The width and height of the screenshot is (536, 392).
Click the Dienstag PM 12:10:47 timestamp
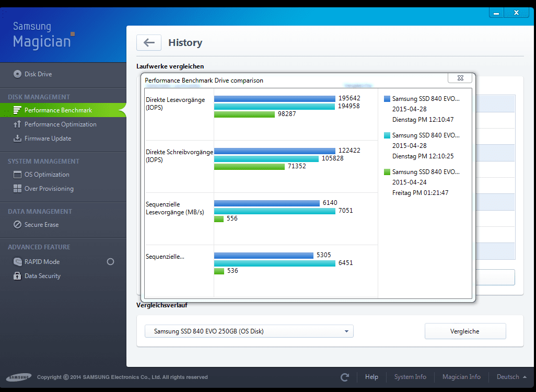pyautogui.click(x=423, y=119)
